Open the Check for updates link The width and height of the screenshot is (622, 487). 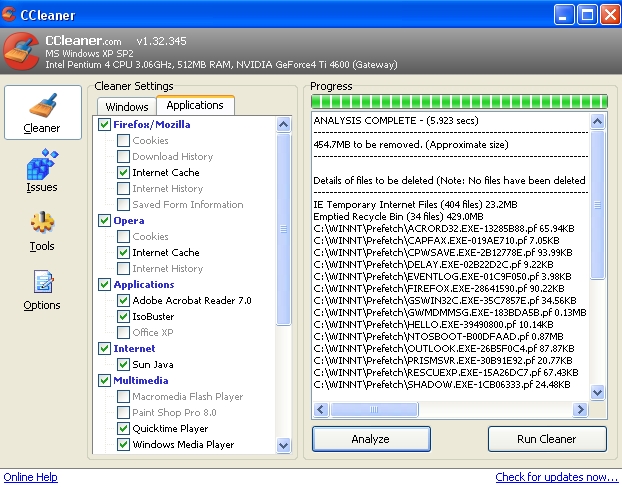pyautogui.click(x=557, y=477)
